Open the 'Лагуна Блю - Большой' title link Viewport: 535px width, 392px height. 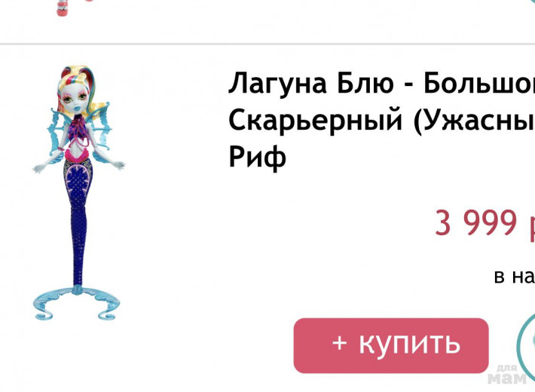point(381,84)
